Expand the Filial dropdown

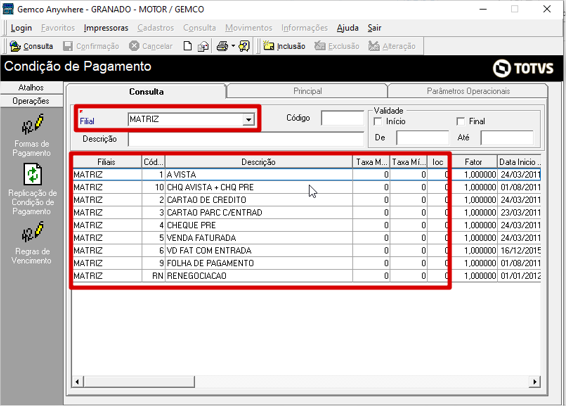point(248,119)
